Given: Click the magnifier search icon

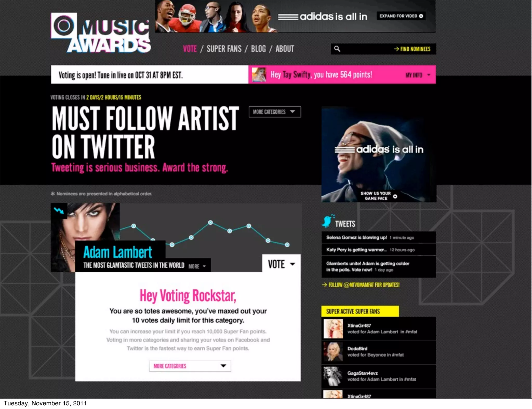Looking at the screenshot, I should click(337, 49).
